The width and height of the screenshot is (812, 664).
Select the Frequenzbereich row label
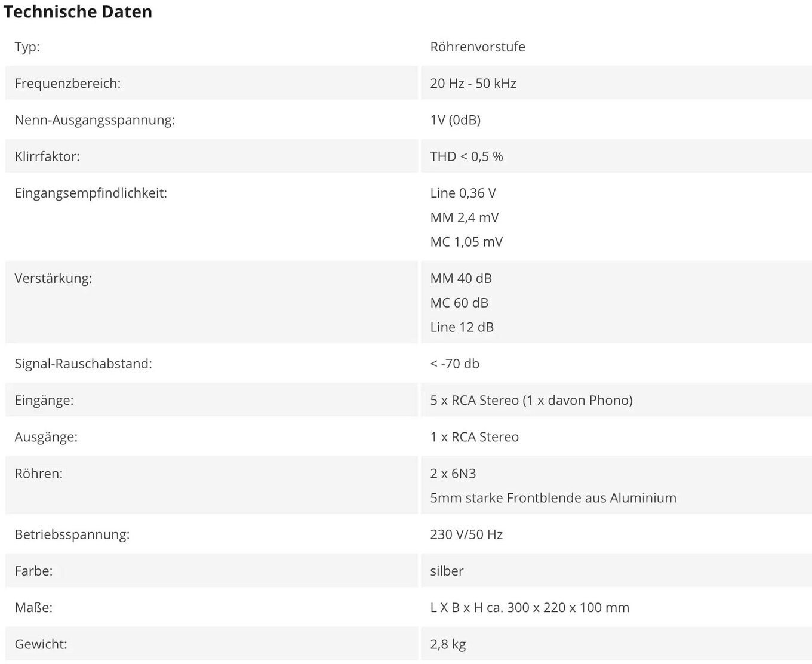(x=67, y=83)
